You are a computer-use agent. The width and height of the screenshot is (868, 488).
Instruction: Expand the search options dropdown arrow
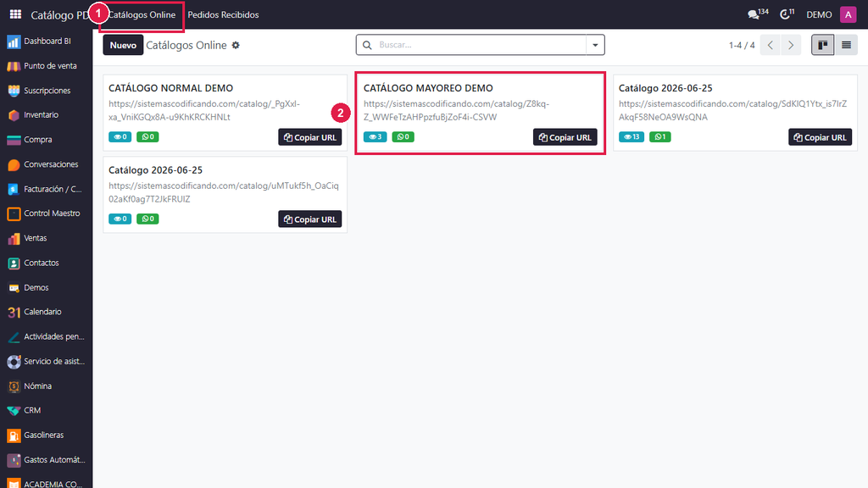pos(595,45)
